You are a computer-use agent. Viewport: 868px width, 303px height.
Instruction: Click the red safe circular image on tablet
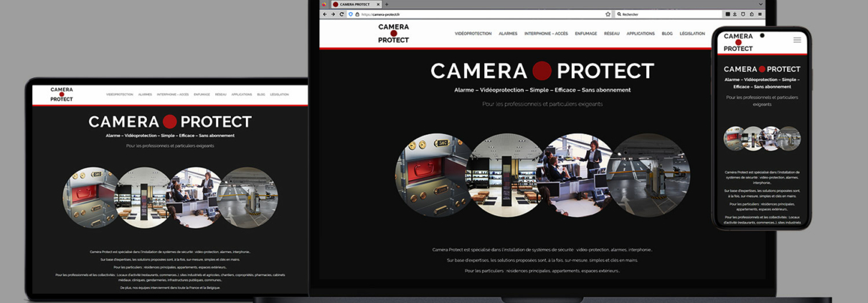[89, 198]
